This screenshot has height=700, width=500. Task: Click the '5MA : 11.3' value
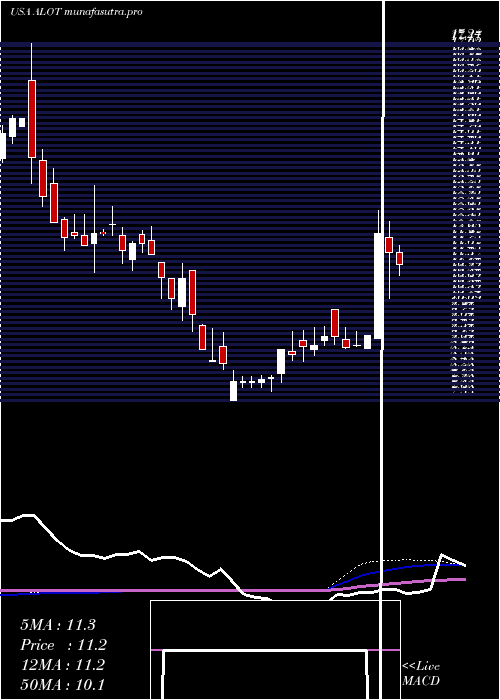click(58, 625)
